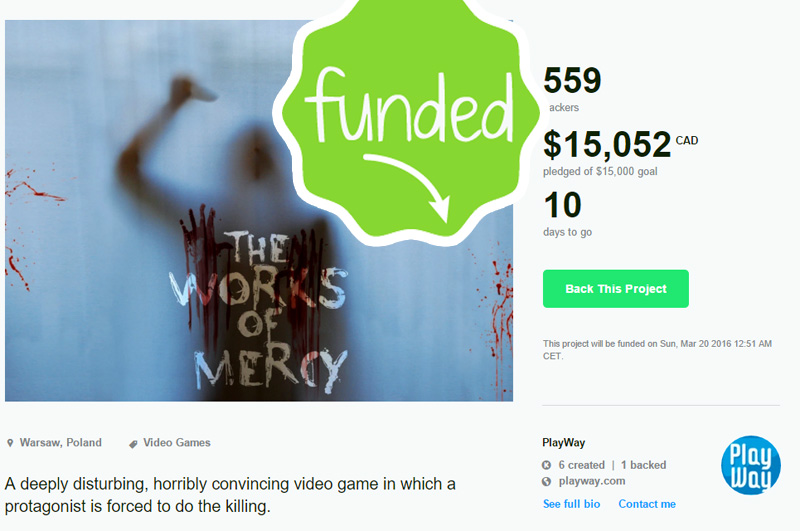This screenshot has height=531, width=800.
Task: Visit the playway.com website link
Action: [592, 481]
